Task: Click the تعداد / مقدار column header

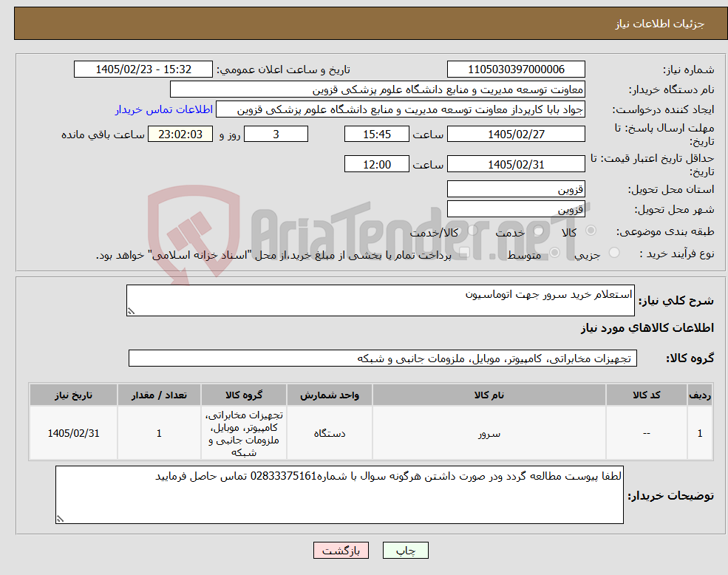Action: pos(159,395)
